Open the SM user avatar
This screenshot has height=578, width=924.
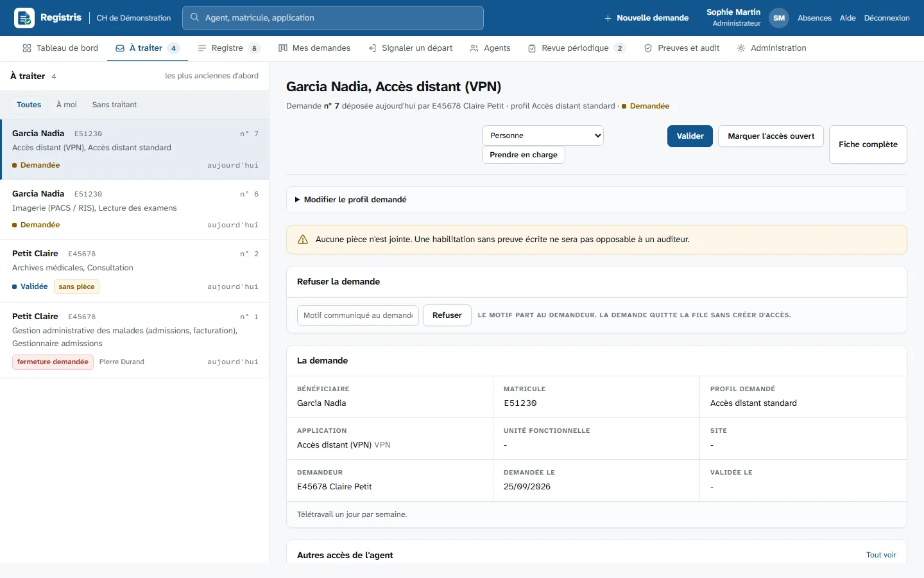[779, 18]
